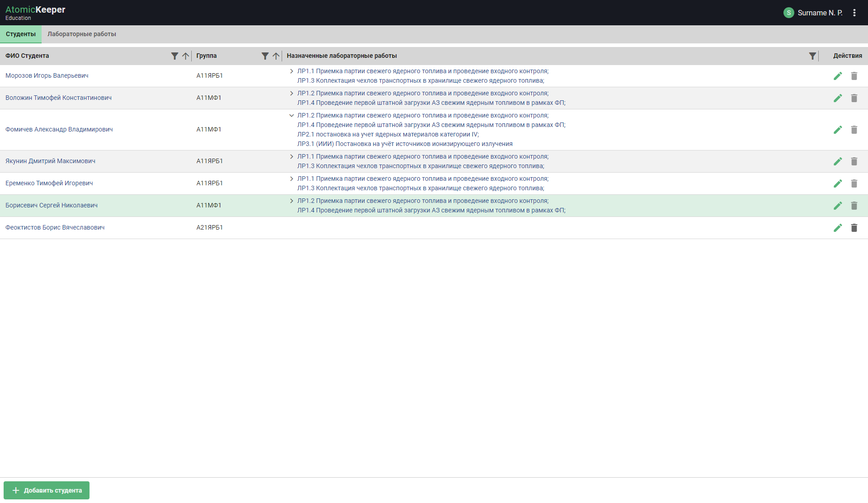Open student Воложин Тимофей Константинович
The height and width of the screenshot is (503, 868).
(58, 98)
